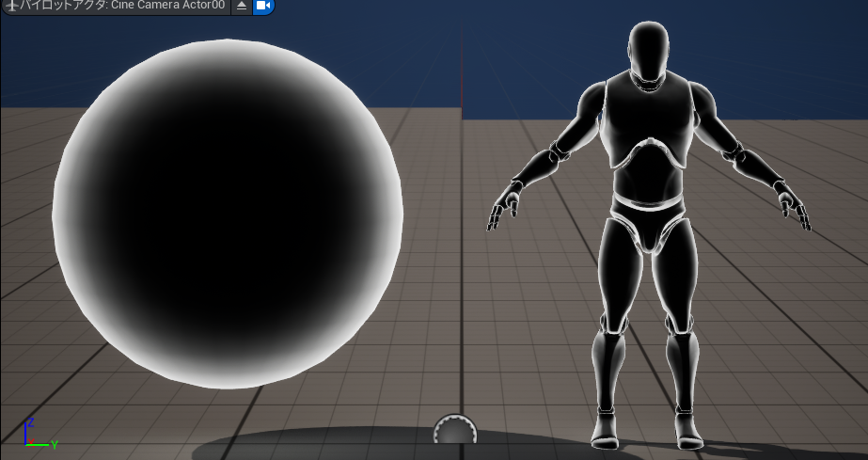
Task: Select the large black sphere mesh
Action: click(228, 214)
